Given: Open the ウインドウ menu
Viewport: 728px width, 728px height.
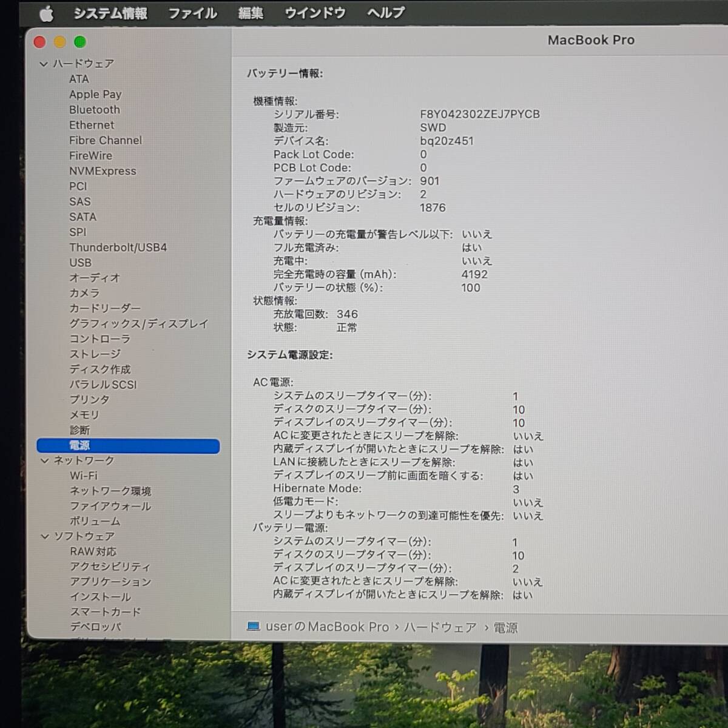Looking at the screenshot, I should pos(315,13).
